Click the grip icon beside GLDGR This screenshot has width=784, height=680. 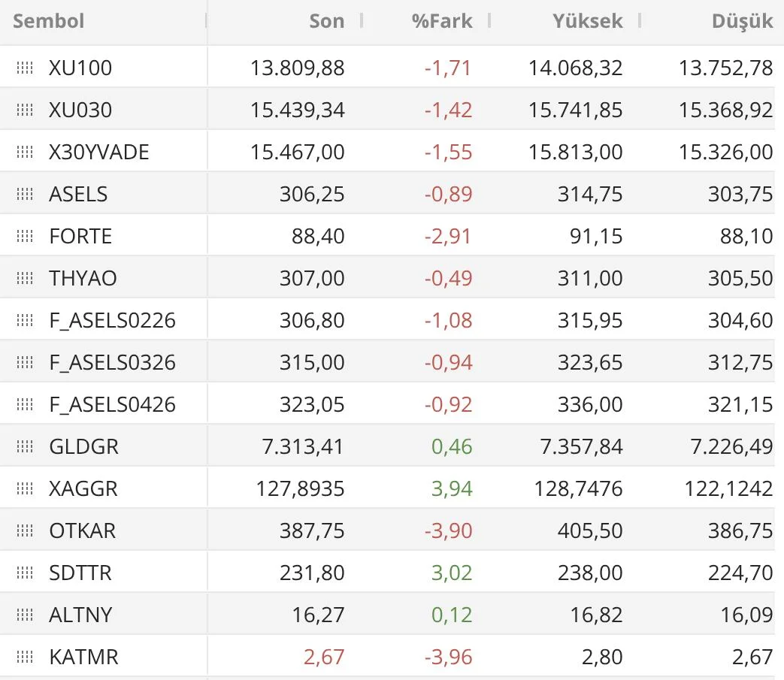25,446
